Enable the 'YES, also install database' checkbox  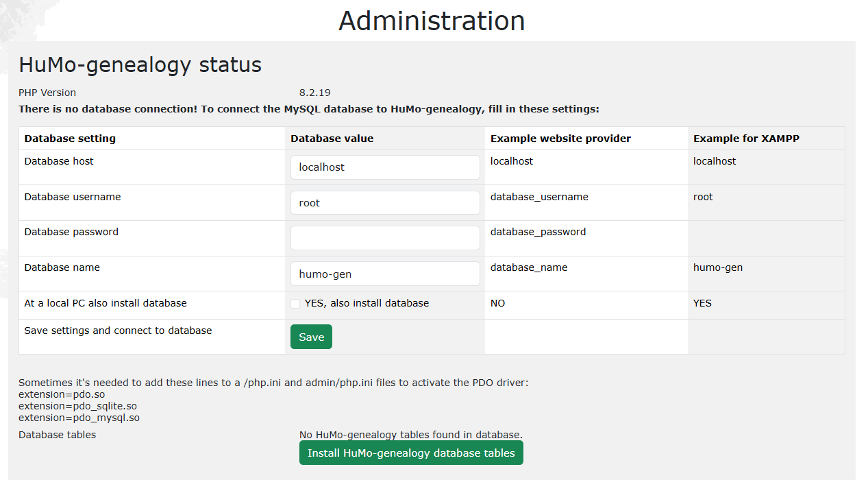click(x=295, y=304)
